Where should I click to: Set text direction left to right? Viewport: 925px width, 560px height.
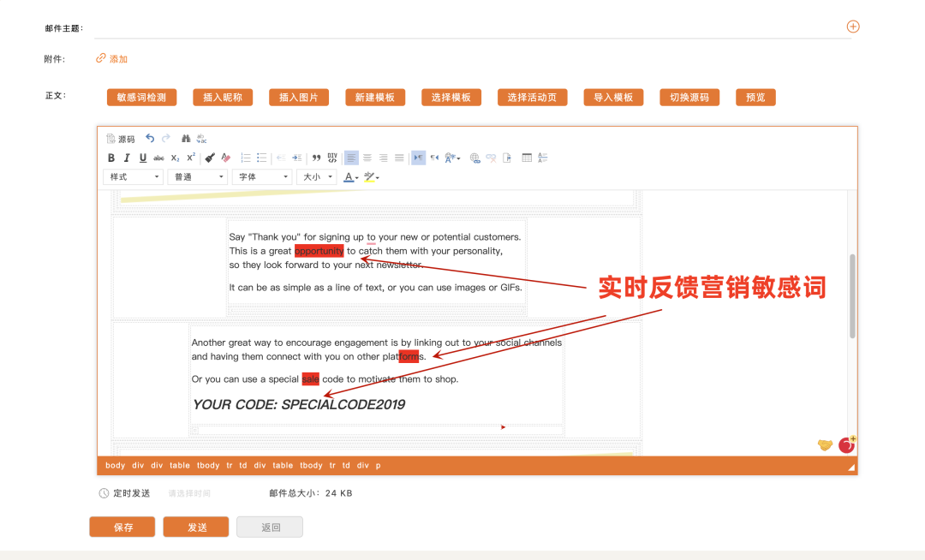[418, 158]
